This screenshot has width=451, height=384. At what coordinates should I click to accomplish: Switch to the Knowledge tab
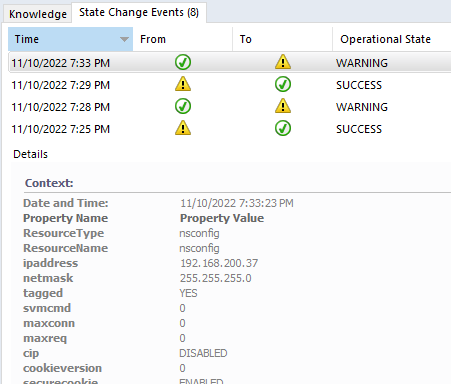(37, 14)
